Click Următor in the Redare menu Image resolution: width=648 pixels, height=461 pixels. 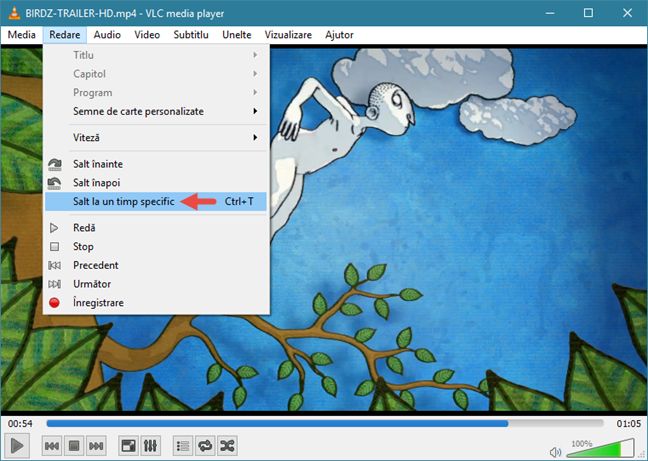pyautogui.click(x=156, y=284)
